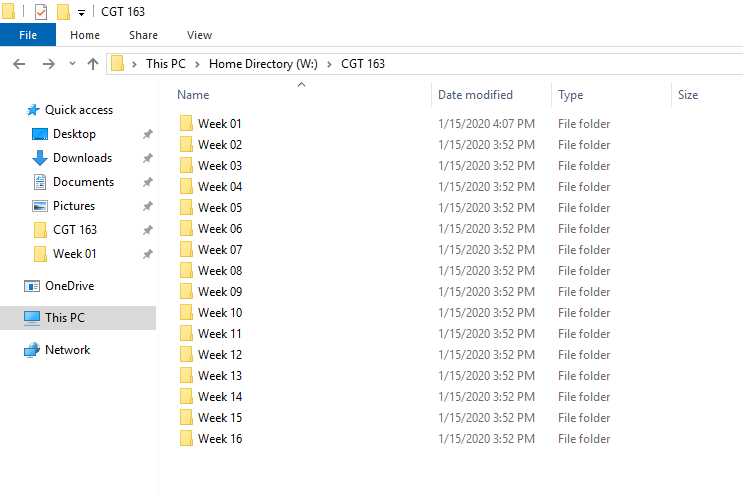
Task: Select the Week 05 folder icon
Action: pos(186,207)
